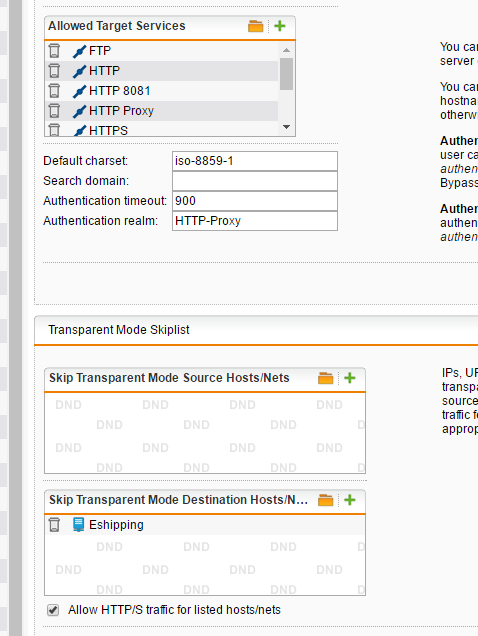Remove HTTP from allowed services
Image resolution: width=478 pixels, height=636 pixels.
pos(54,71)
